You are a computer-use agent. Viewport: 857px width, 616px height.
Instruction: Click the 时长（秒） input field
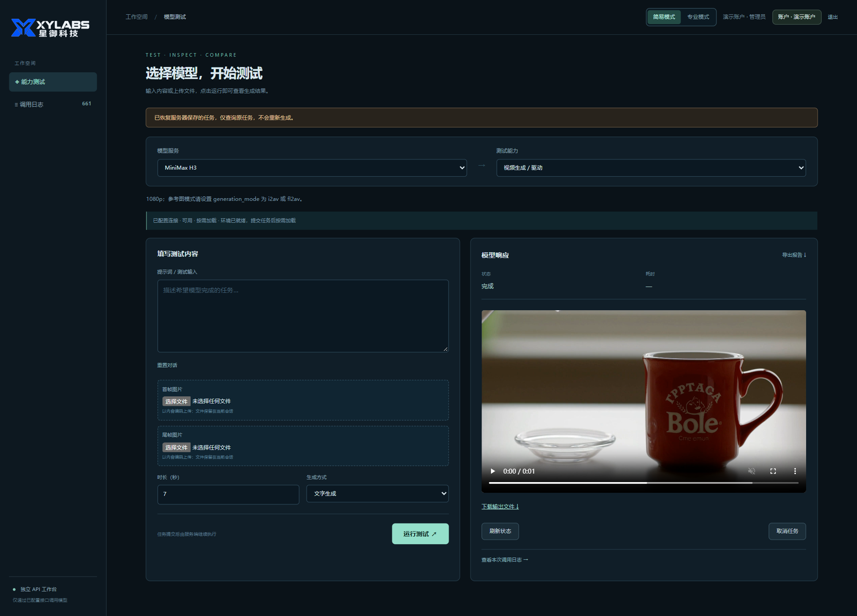point(228,494)
